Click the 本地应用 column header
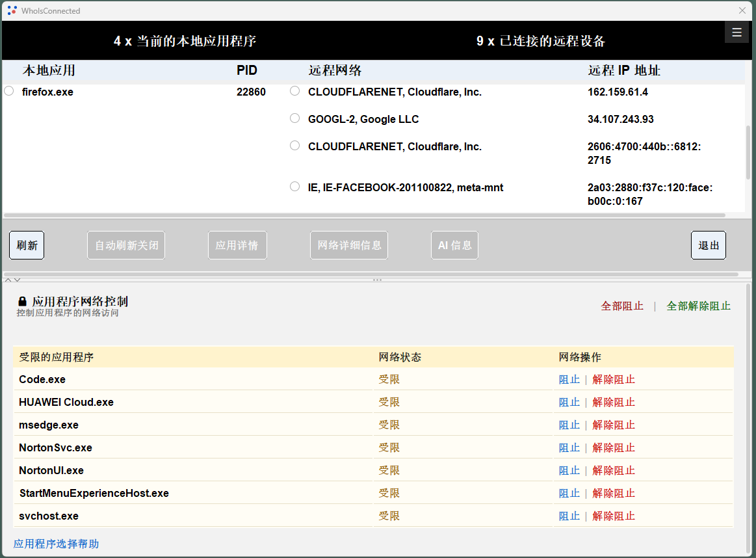Screen dimensions: 756x558 pos(49,70)
